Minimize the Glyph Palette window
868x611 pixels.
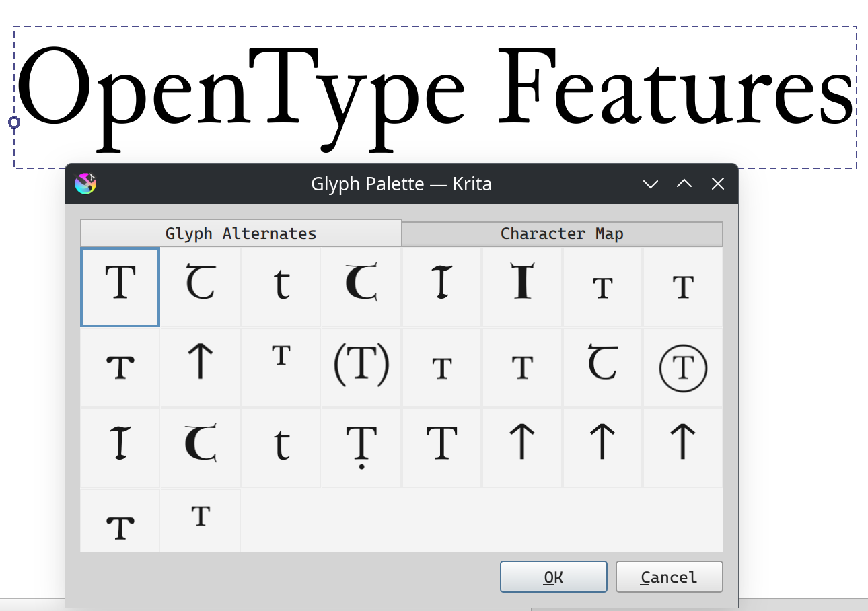(x=650, y=184)
